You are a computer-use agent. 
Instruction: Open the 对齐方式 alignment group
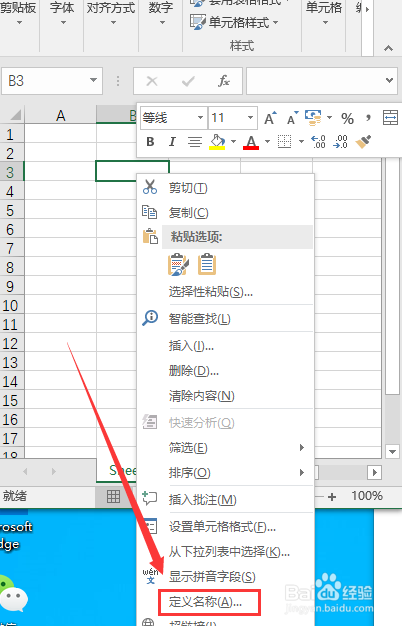click(111, 14)
